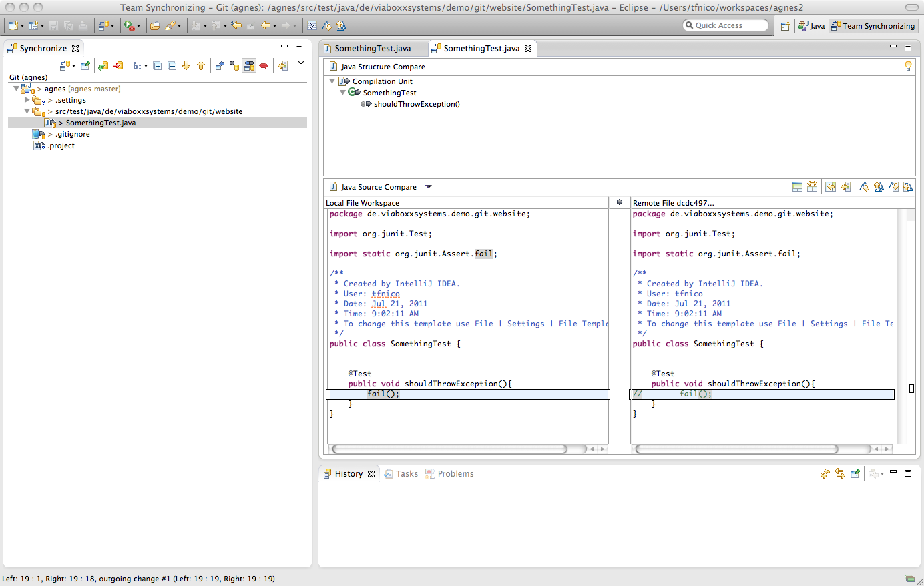Screen dimensions: 924x586
Task: Click Pull icon in Synchronize view toolbar
Action: (x=103, y=65)
